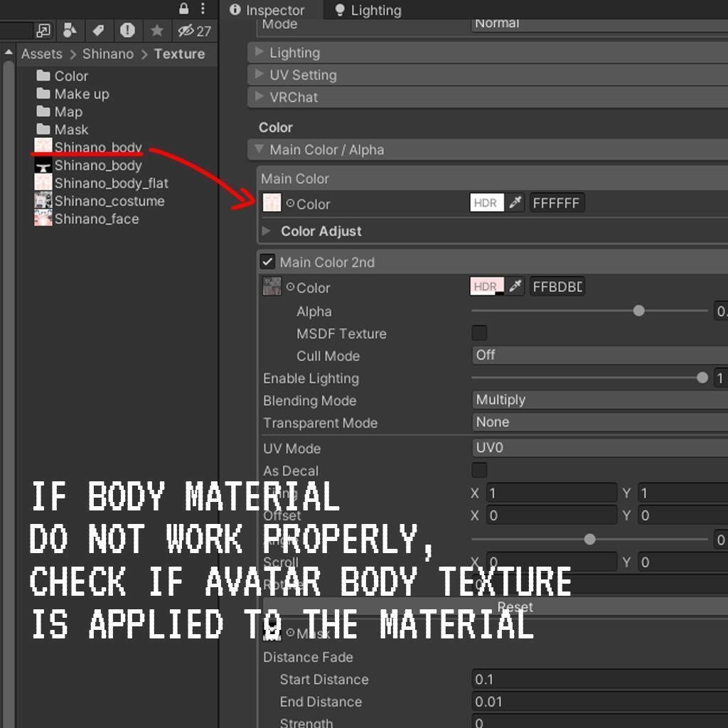The image size is (728, 728).
Task: Expand the UV Setting section
Action: 488,75
